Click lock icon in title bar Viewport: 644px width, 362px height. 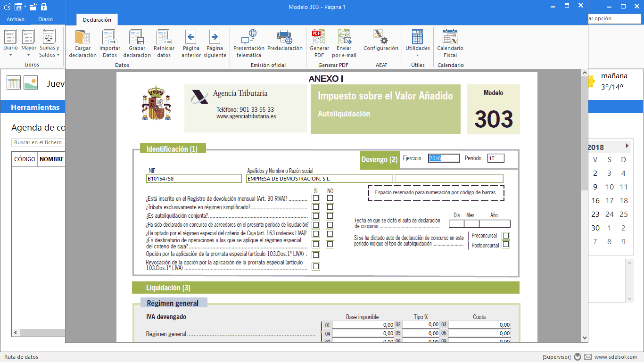tap(44, 6)
